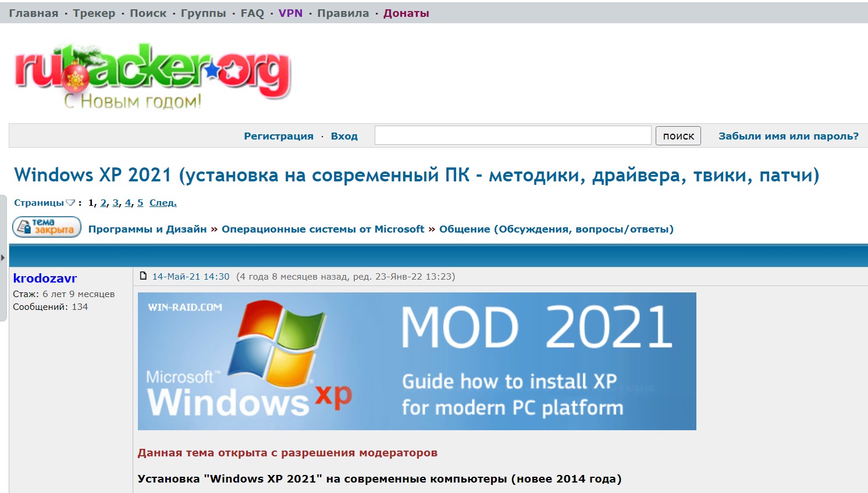The width and height of the screenshot is (868, 493).
Task: Open Главная in the top menu
Action: [33, 13]
